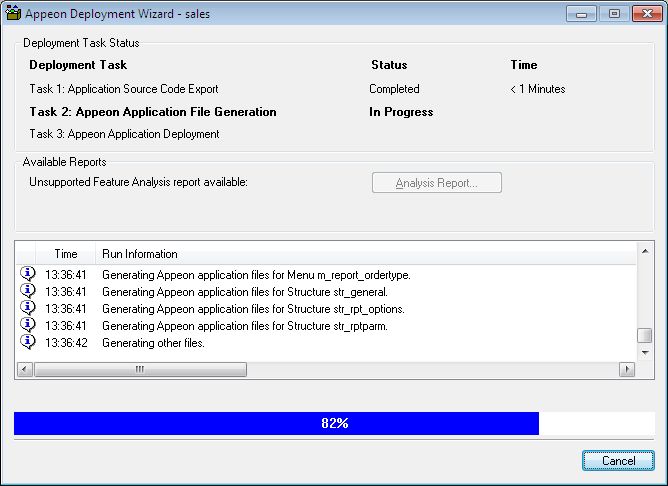
Task: Click the bold Time heading in task status
Action: [x=524, y=65]
